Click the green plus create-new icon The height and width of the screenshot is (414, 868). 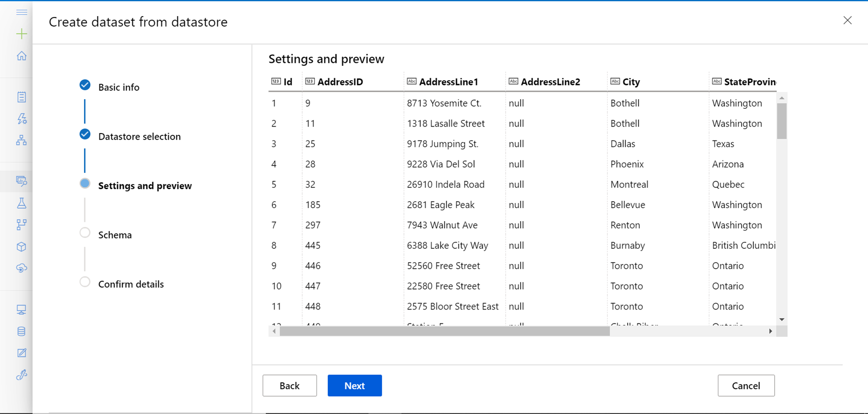pyautogui.click(x=21, y=34)
